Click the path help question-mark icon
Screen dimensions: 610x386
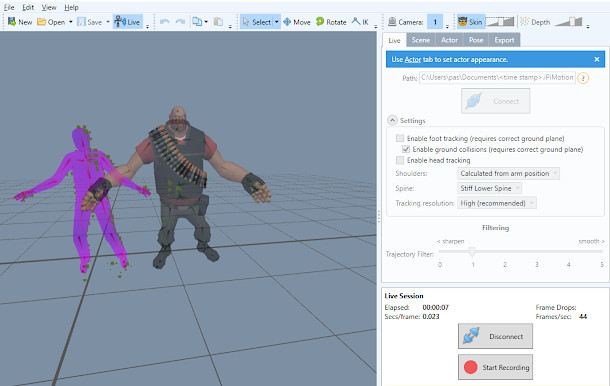[582, 78]
